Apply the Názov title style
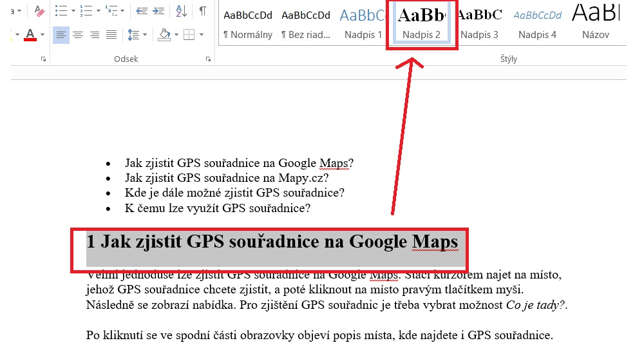Image resolution: width=644 pixels, height=363 pixels. point(596,24)
